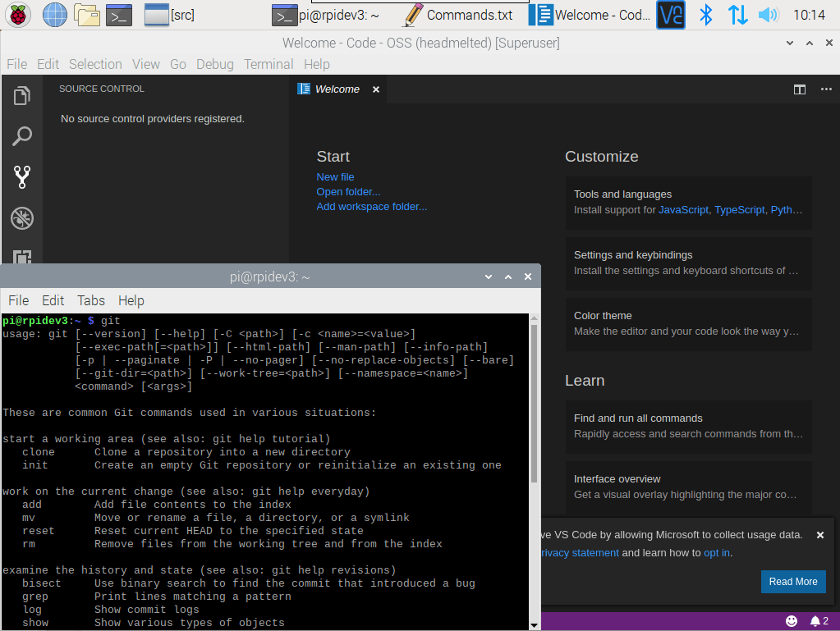Click the opt in link

coord(717,553)
